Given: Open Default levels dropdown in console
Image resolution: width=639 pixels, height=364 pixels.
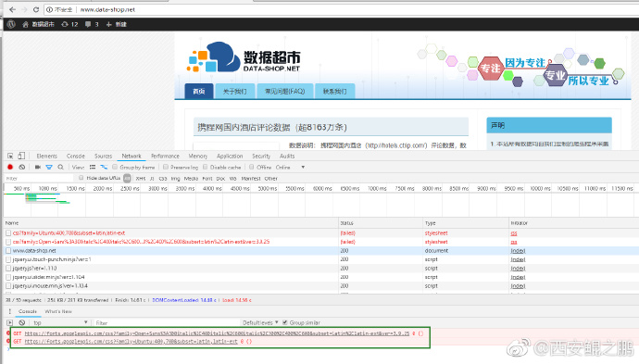Looking at the screenshot, I should 260,322.
